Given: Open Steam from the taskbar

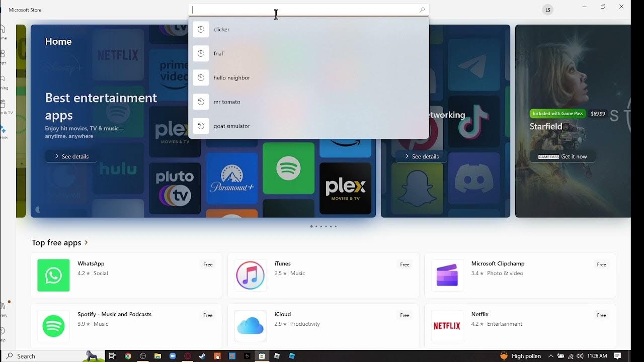Looking at the screenshot, I should (202, 356).
